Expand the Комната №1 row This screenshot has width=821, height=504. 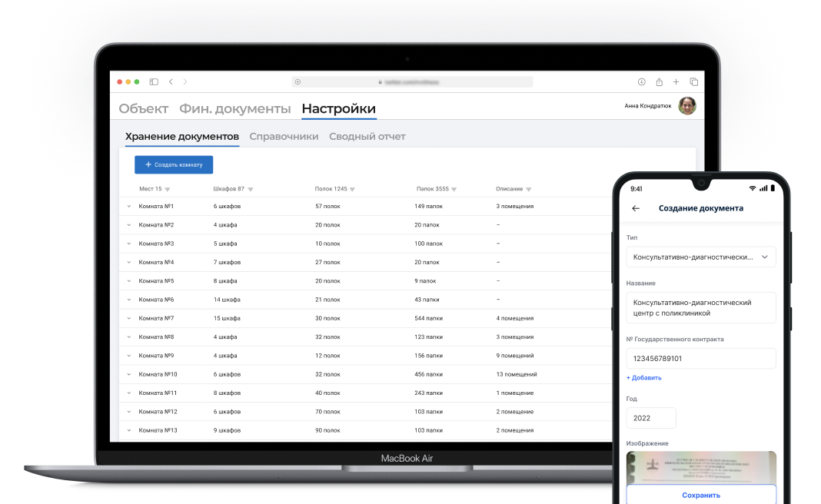coord(129,207)
